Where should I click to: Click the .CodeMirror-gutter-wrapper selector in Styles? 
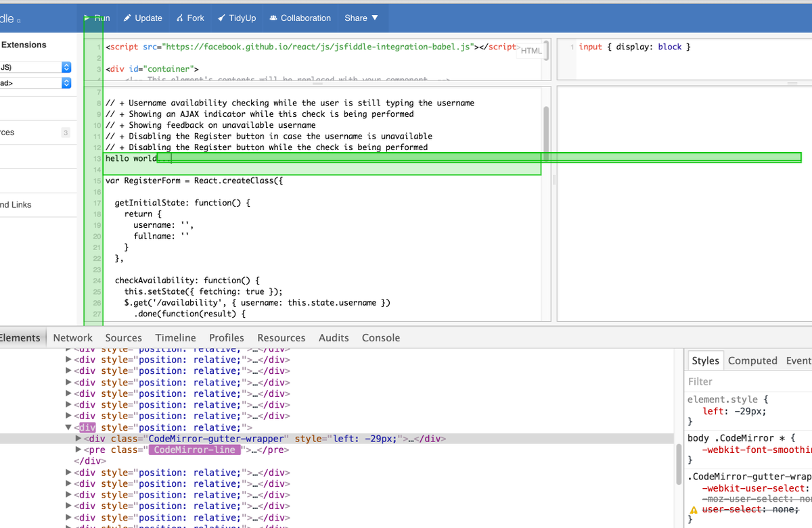[750, 477]
